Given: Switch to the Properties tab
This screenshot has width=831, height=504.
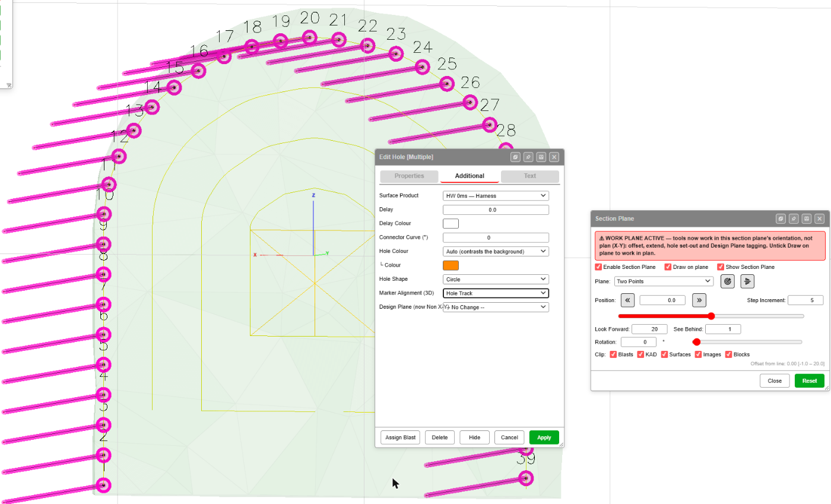Looking at the screenshot, I should [409, 176].
